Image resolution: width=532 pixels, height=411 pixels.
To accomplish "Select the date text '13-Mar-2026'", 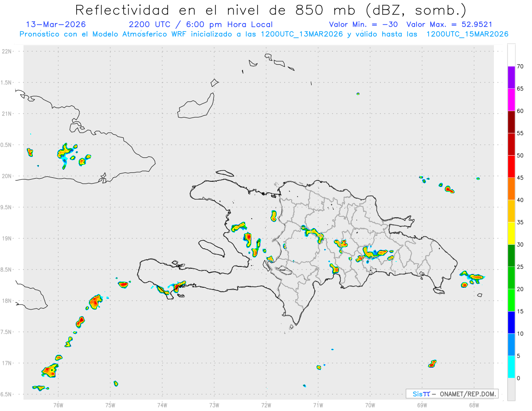I will pyautogui.click(x=56, y=24).
